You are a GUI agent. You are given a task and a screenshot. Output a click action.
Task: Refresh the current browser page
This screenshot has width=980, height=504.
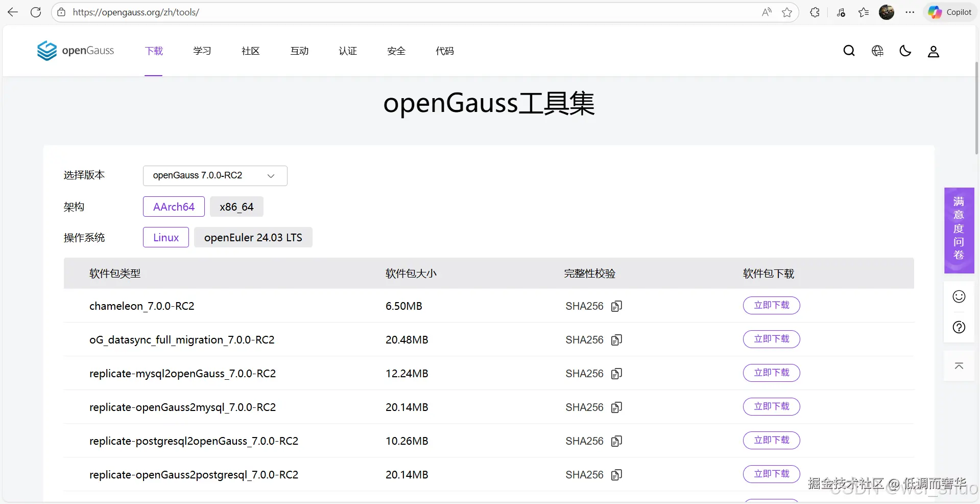coord(36,12)
